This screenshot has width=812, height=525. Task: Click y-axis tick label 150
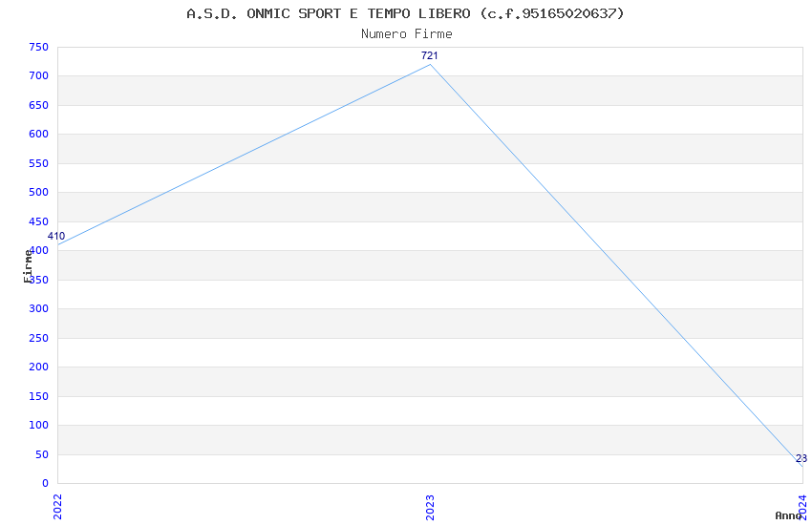[39, 396]
